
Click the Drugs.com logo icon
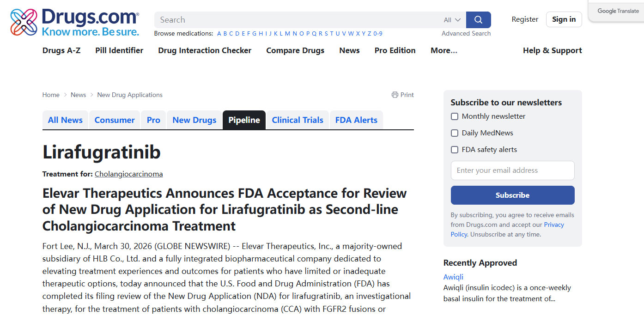24,22
